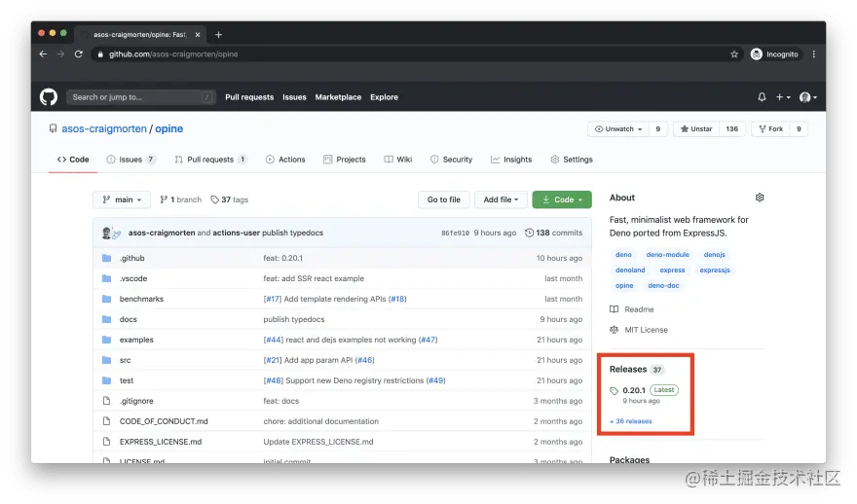Open the asos-craigmorten owner link
The height and width of the screenshot is (504, 857).
pyautogui.click(x=104, y=128)
